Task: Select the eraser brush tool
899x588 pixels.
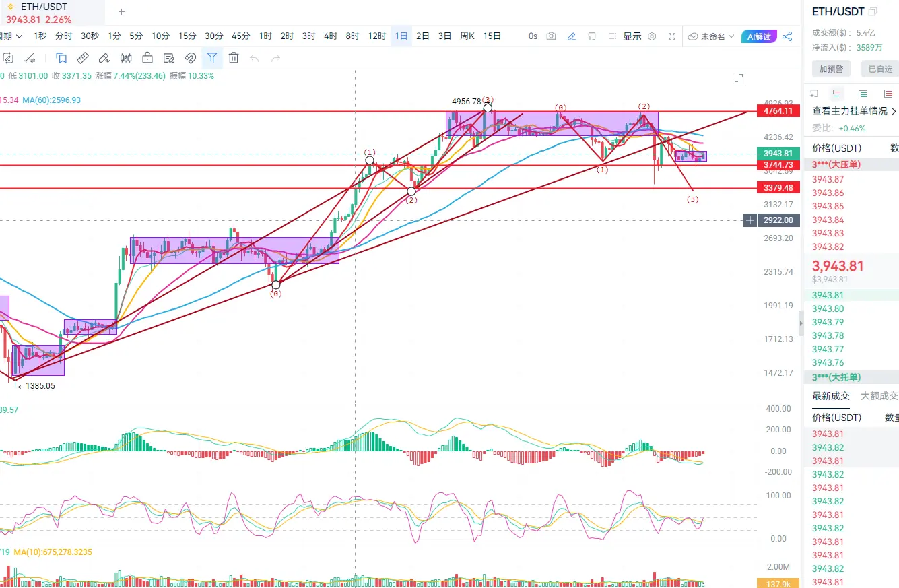Action: [x=104, y=58]
